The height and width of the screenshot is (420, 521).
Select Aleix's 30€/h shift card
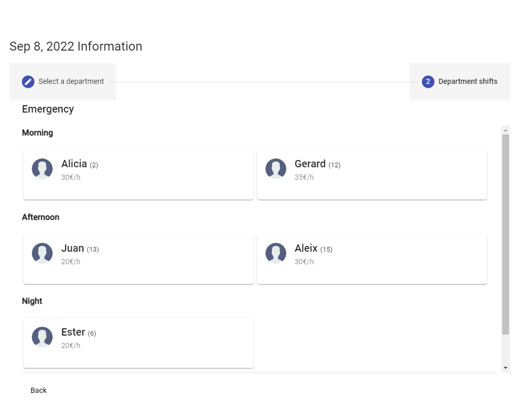click(391, 260)
